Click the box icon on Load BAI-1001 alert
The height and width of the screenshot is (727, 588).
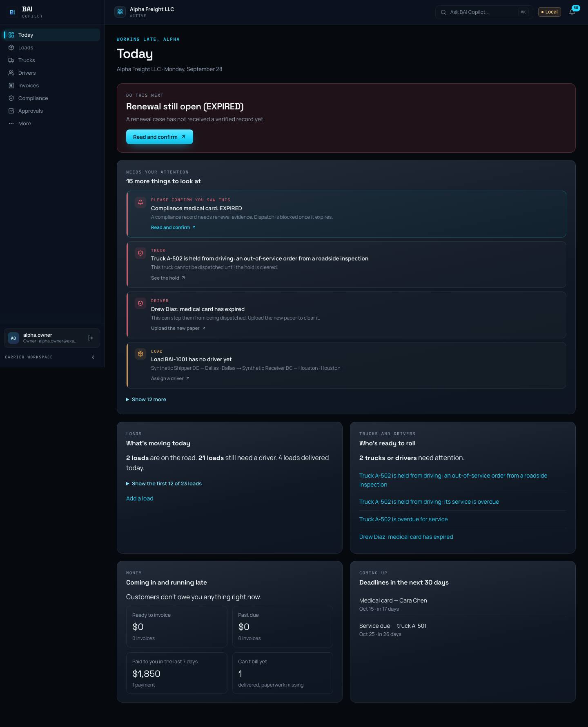point(140,354)
